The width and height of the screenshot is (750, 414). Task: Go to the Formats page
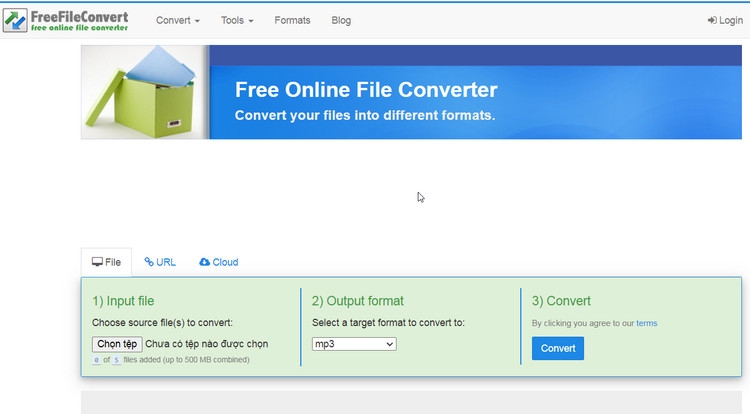(292, 21)
